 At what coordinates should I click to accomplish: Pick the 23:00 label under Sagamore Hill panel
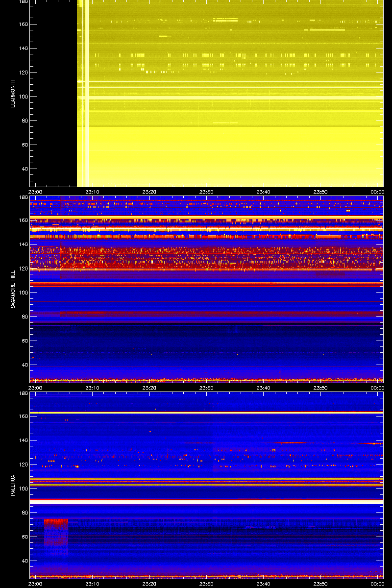tap(36, 388)
